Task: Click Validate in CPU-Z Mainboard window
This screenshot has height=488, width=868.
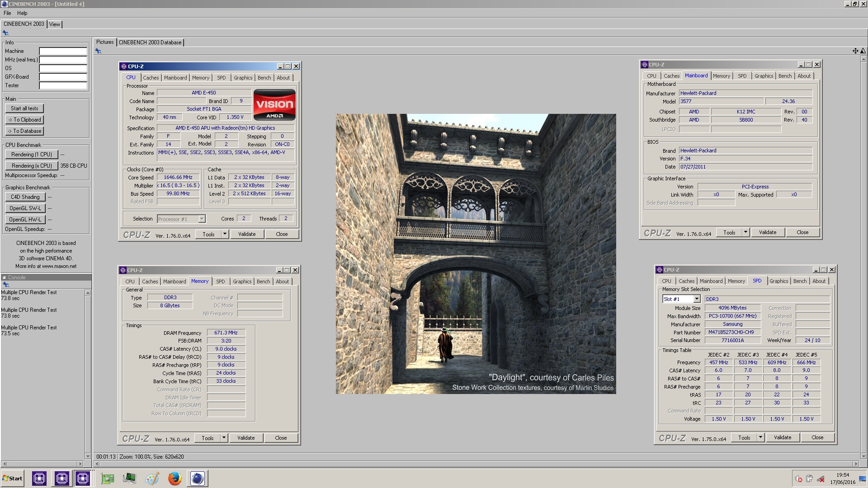Action: pos(768,232)
